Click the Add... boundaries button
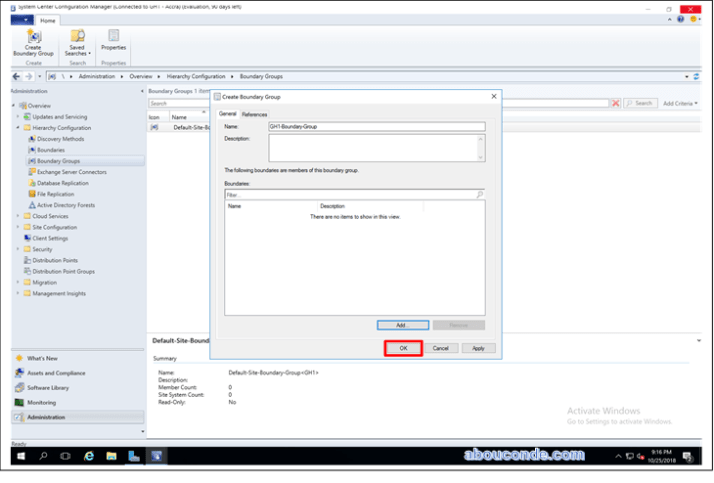714x483 pixels. tap(403, 325)
